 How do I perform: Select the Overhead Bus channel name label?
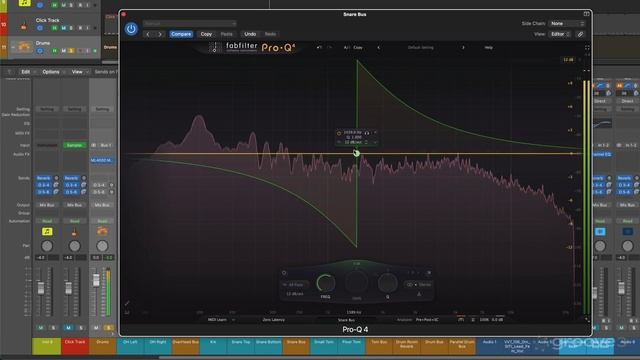coord(185,346)
